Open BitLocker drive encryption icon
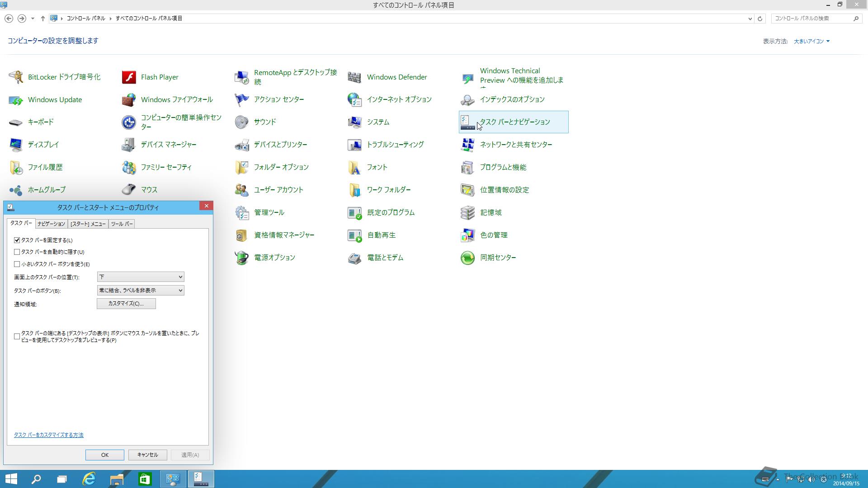868x488 pixels. 16,77
